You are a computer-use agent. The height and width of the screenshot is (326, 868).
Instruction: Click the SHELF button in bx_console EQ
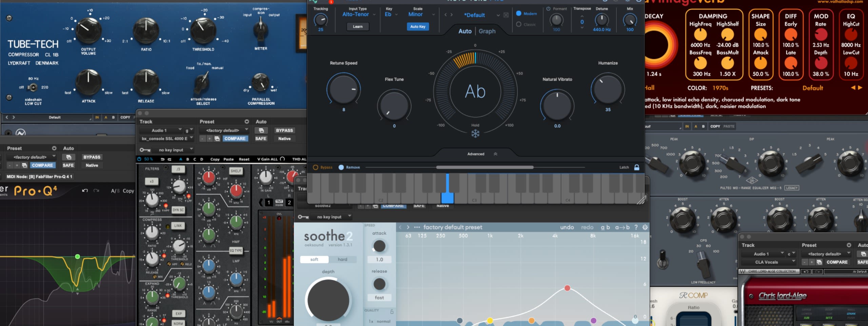coord(236,171)
